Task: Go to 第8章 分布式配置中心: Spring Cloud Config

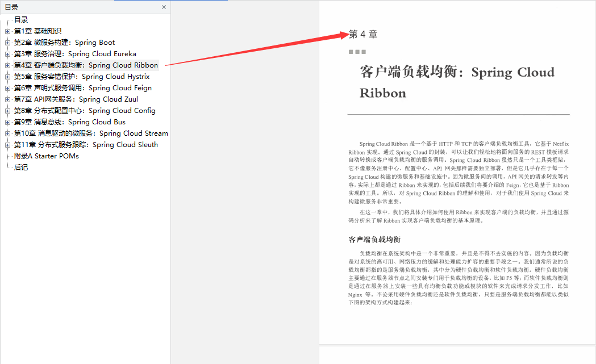Action: [x=85, y=111]
